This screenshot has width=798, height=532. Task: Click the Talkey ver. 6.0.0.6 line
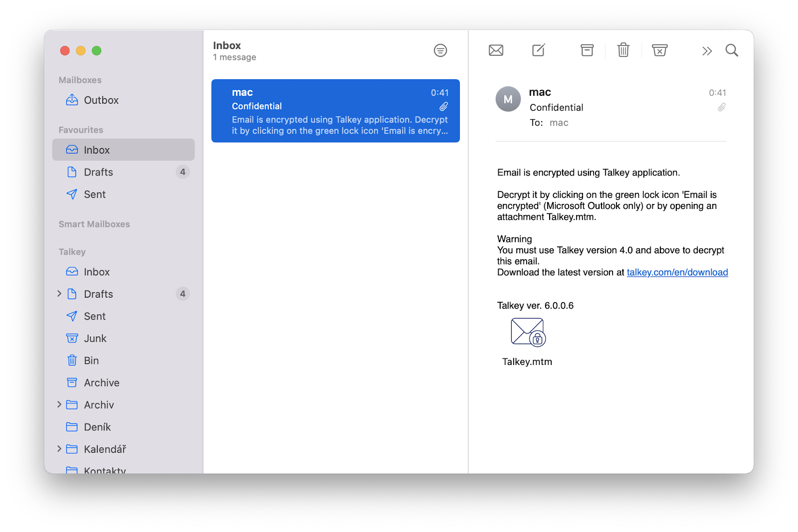click(x=535, y=306)
